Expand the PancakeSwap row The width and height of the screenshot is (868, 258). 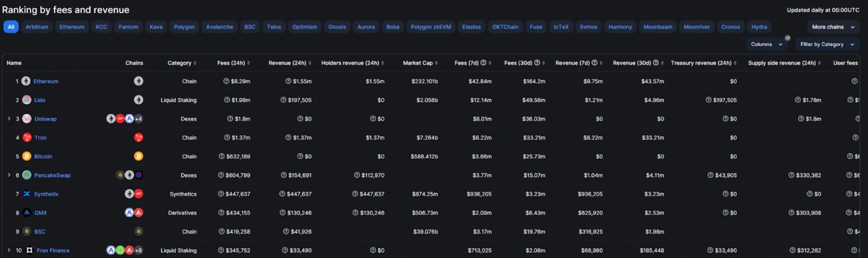click(x=9, y=175)
